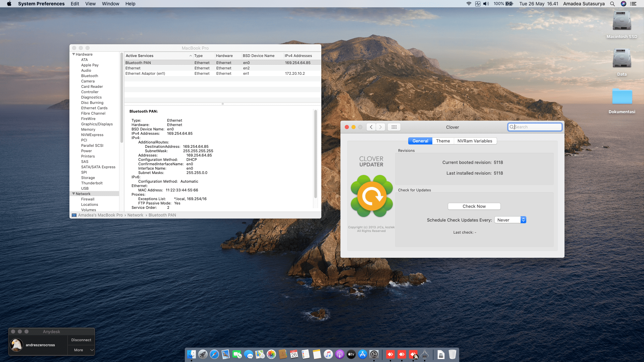Switch to the NVRam Variables tab
The height and width of the screenshot is (362, 644).
475,141
